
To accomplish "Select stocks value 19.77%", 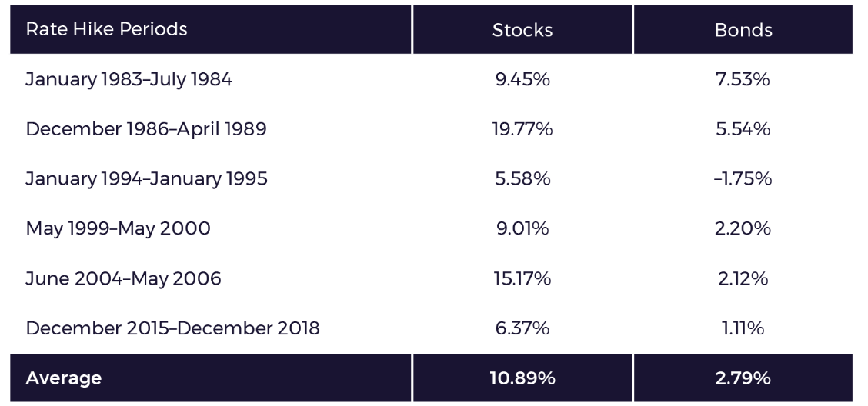I will [522, 129].
